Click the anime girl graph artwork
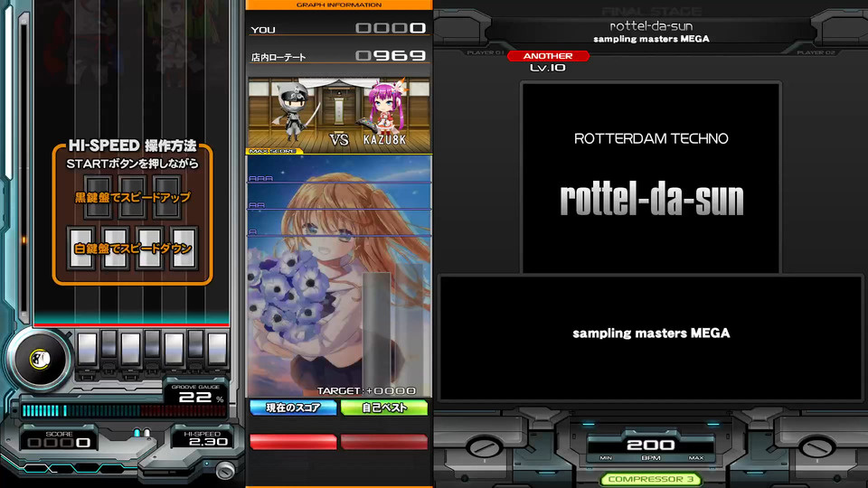Screen dimensions: 868x488 pos(339,276)
